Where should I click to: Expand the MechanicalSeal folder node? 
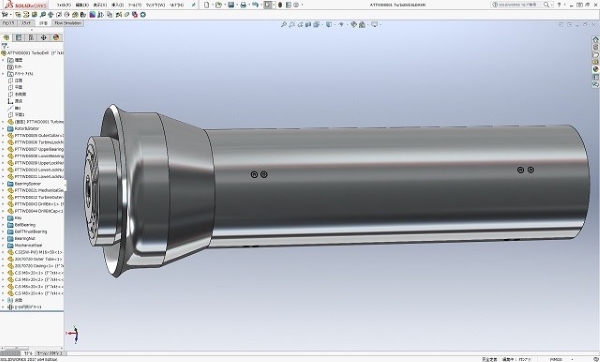(3, 245)
